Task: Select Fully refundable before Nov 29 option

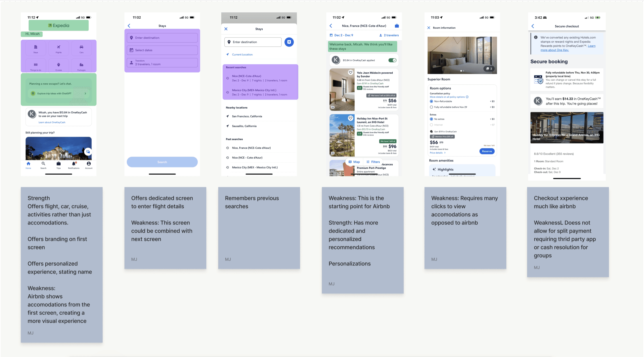Action: [x=431, y=107]
